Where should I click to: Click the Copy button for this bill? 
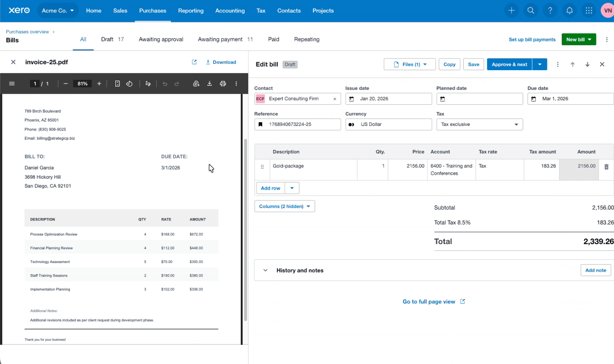click(449, 64)
